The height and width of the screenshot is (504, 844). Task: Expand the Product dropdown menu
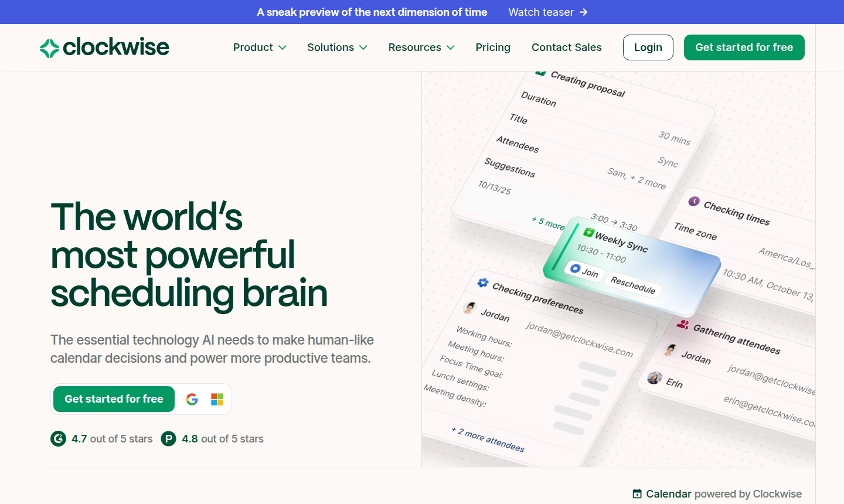(x=260, y=47)
